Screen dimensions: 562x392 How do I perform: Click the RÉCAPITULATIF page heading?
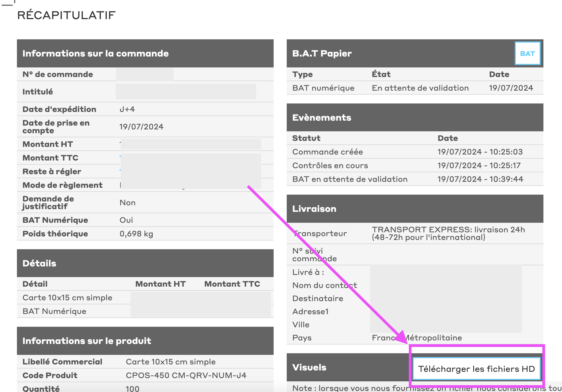pyautogui.click(x=66, y=15)
